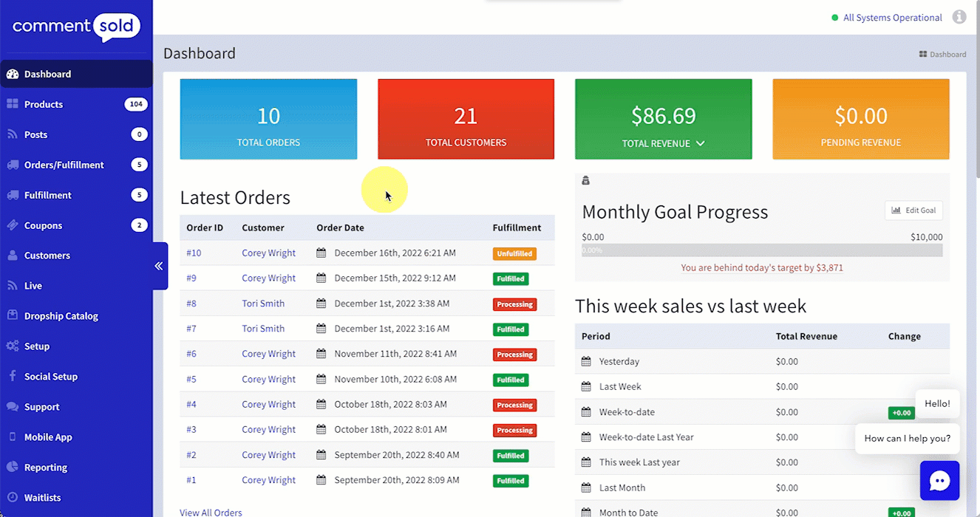Click the Dropship Catalog box icon
980x517 pixels.
(13, 315)
